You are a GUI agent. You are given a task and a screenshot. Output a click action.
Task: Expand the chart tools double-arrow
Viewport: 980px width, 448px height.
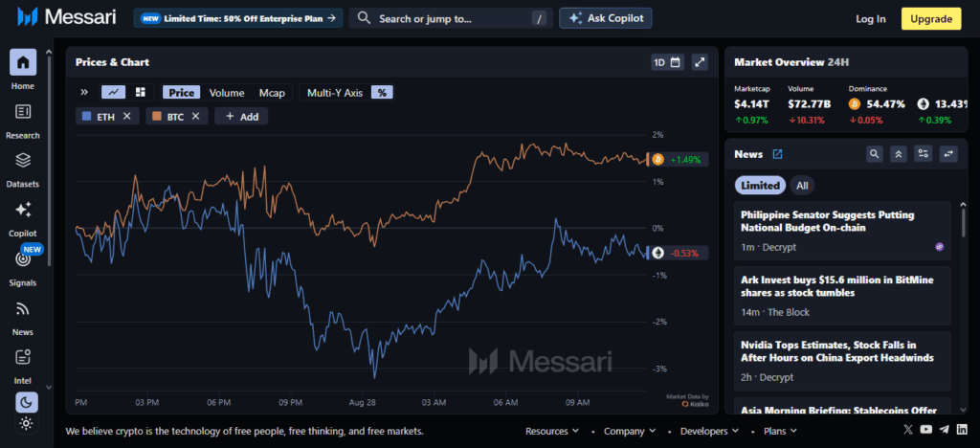pyautogui.click(x=84, y=93)
